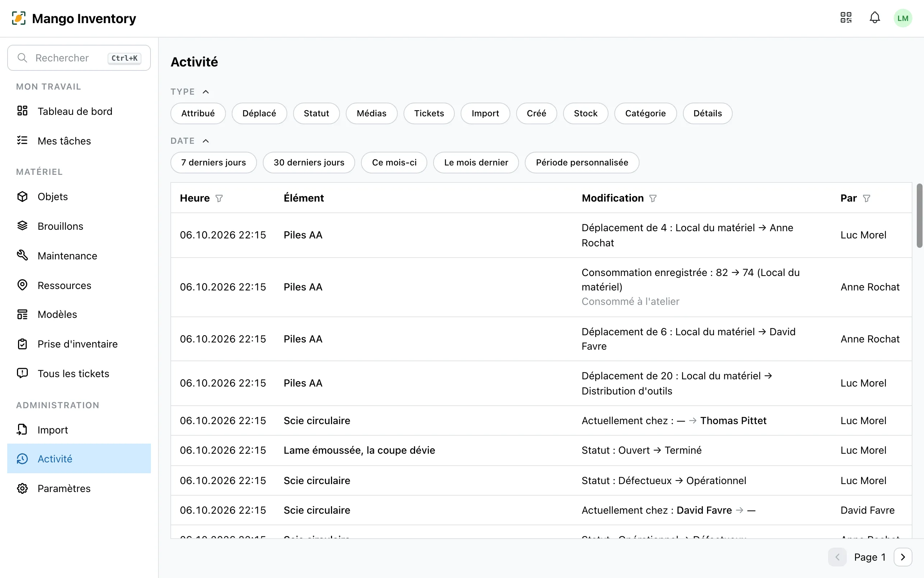This screenshot has height=578, width=924.
Task: Filter by 7 derniers jours
Action: (213, 163)
